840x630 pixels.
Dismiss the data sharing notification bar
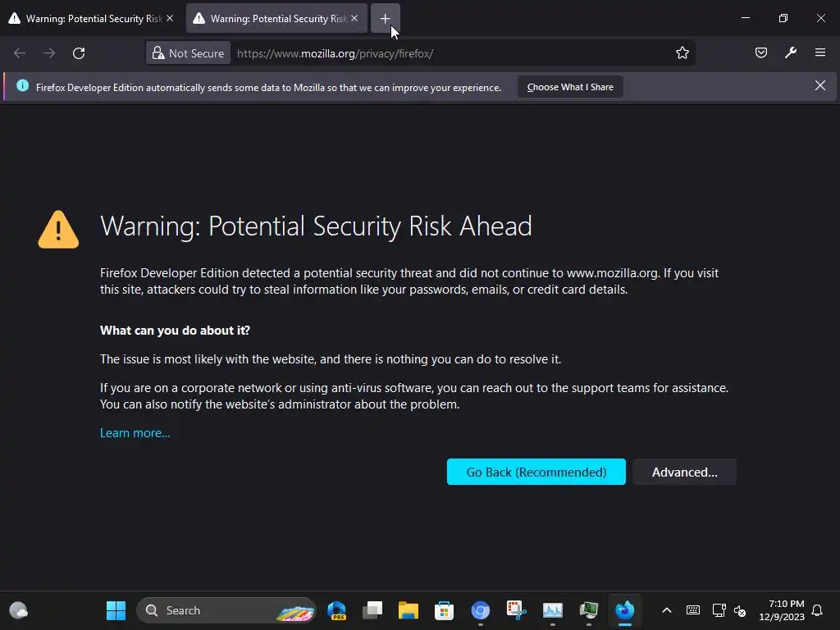(819, 85)
